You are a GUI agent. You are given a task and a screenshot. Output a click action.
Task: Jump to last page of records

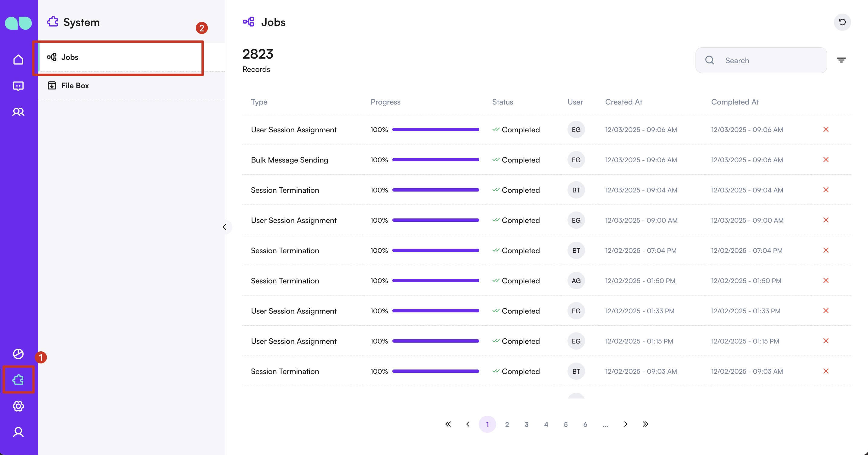(645, 424)
